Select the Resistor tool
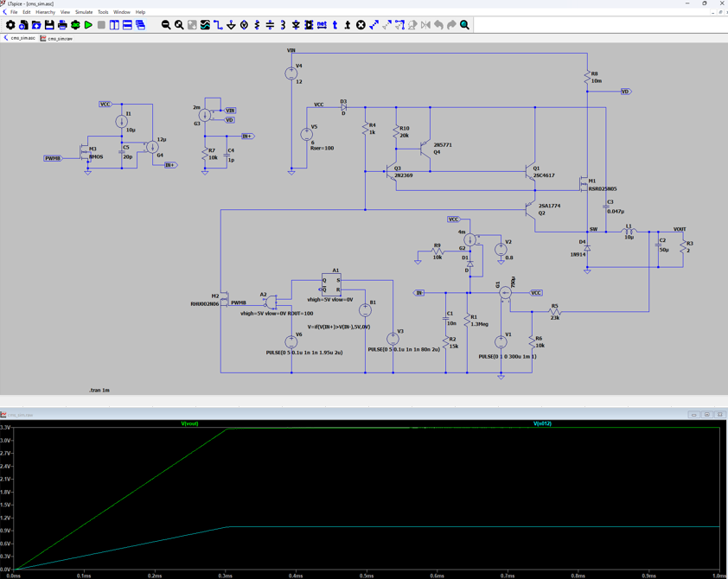The image size is (728, 579). point(257,25)
